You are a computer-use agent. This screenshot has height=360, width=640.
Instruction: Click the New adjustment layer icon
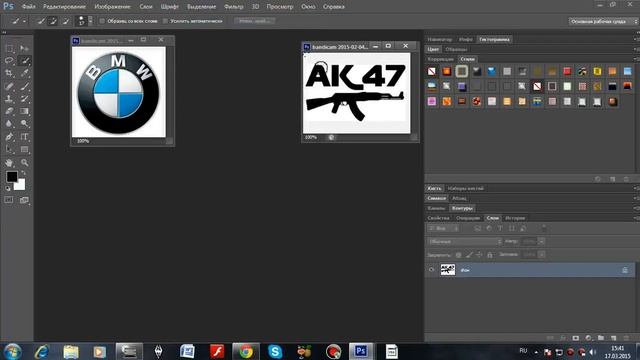(x=588, y=338)
